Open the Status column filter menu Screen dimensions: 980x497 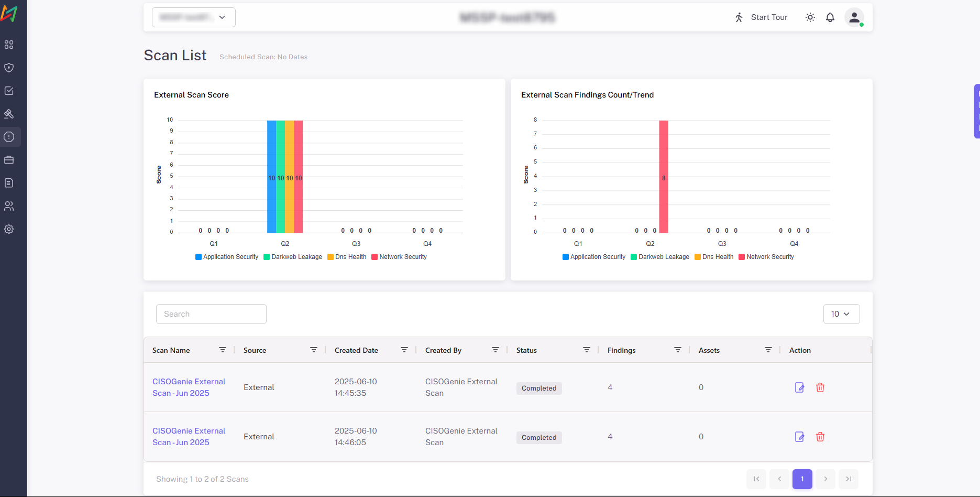(587, 350)
